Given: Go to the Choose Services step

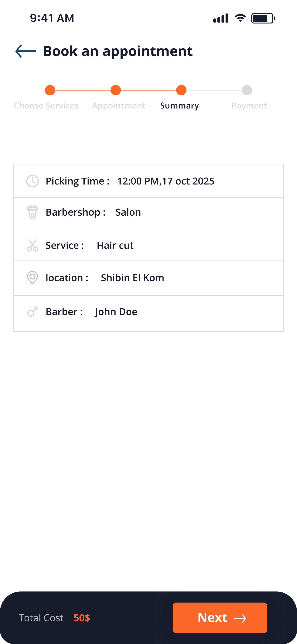Looking at the screenshot, I should [x=46, y=106].
